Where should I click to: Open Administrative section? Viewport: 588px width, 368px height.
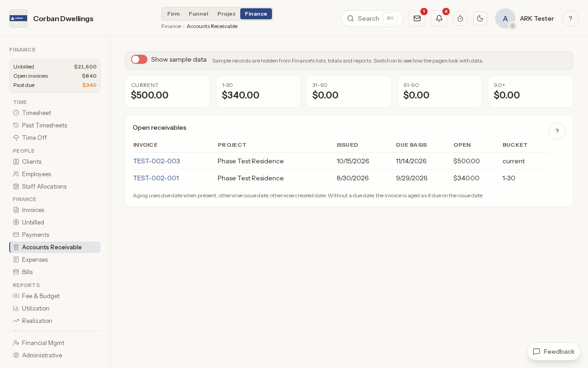pyautogui.click(x=55, y=355)
